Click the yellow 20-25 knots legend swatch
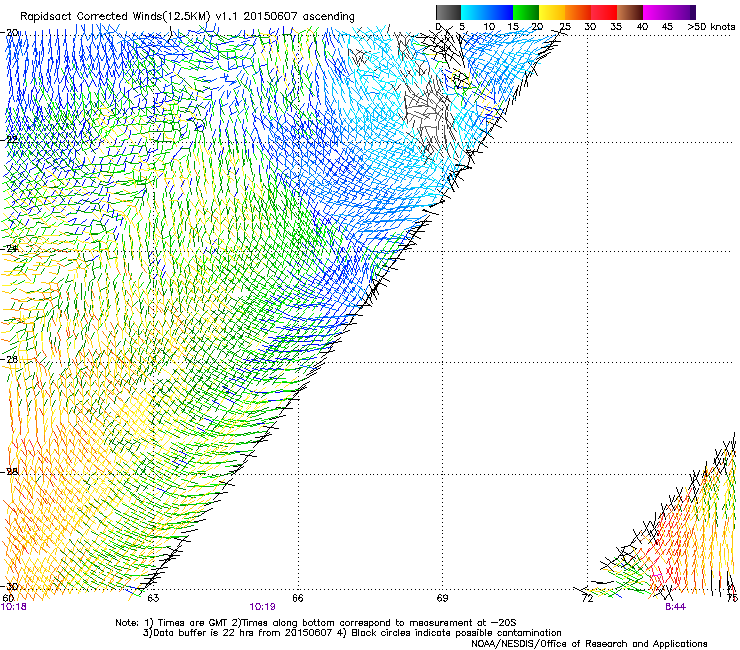 pyautogui.click(x=552, y=12)
